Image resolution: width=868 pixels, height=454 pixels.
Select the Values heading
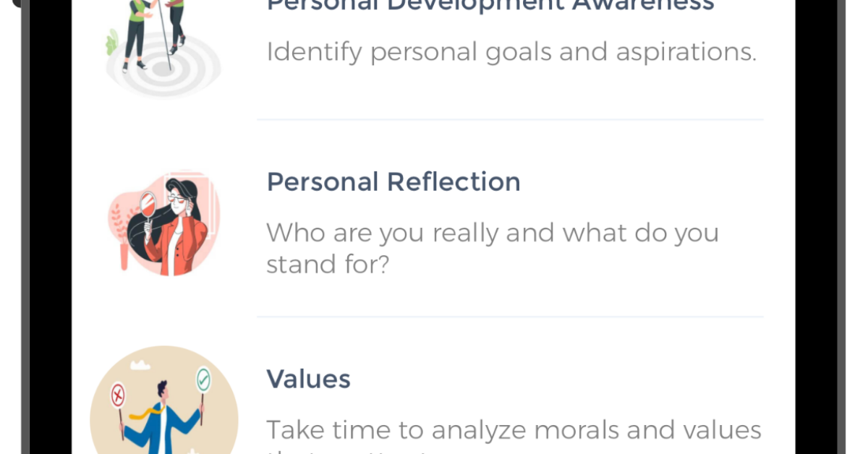308,379
